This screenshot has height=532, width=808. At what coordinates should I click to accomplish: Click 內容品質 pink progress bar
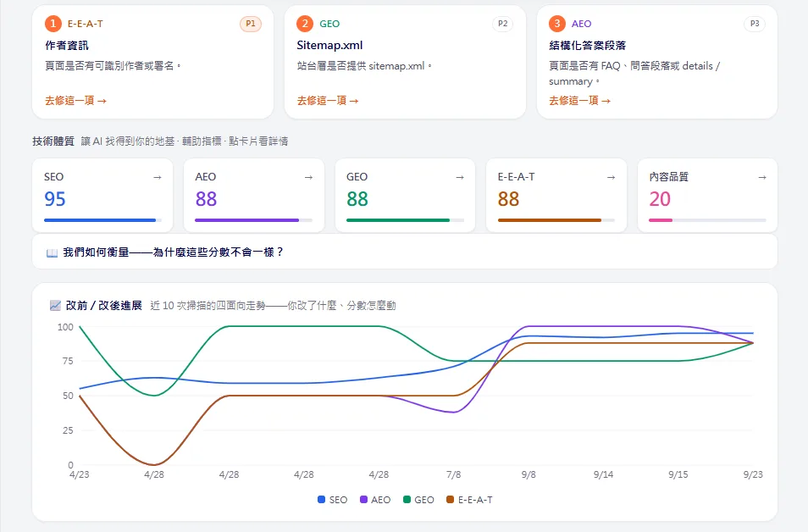coord(707,220)
